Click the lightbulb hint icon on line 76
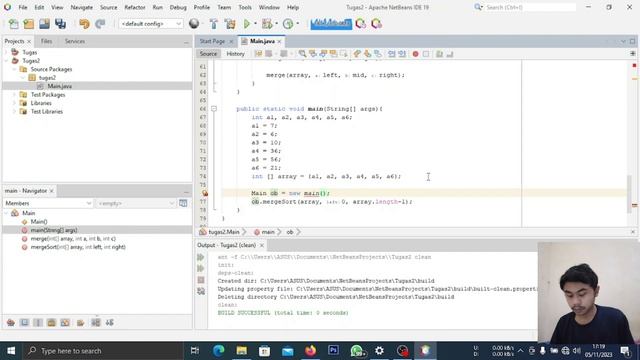The image size is (640, 360). [205, 193]
